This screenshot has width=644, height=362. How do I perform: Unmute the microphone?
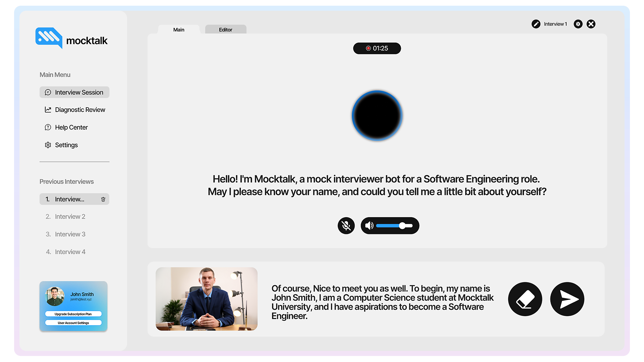click(346, 226)
